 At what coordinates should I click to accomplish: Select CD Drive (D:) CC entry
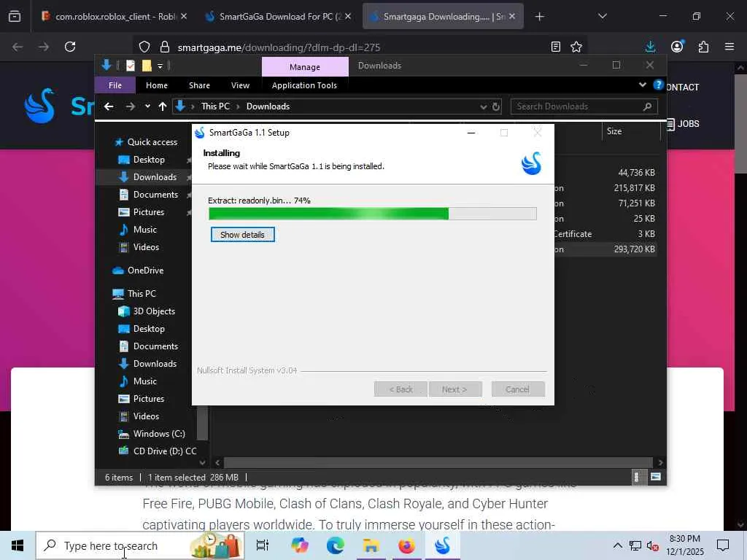tap(164, 451)
